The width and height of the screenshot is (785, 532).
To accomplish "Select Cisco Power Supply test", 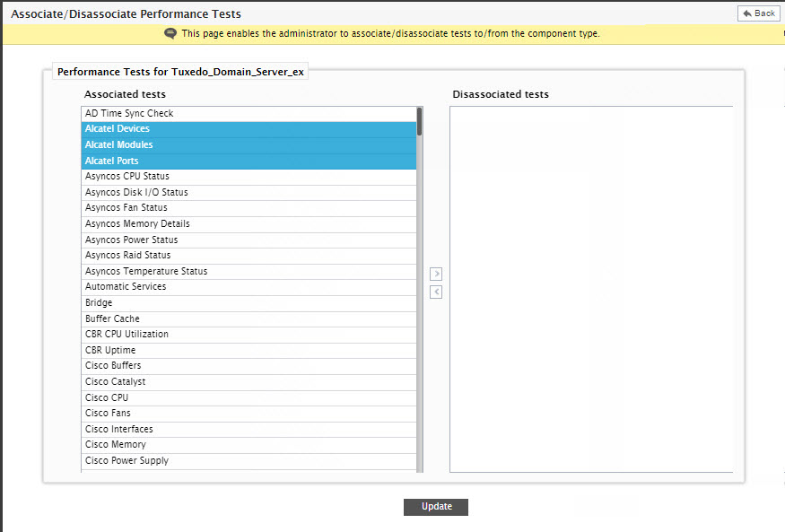I will tap(249, 461).
